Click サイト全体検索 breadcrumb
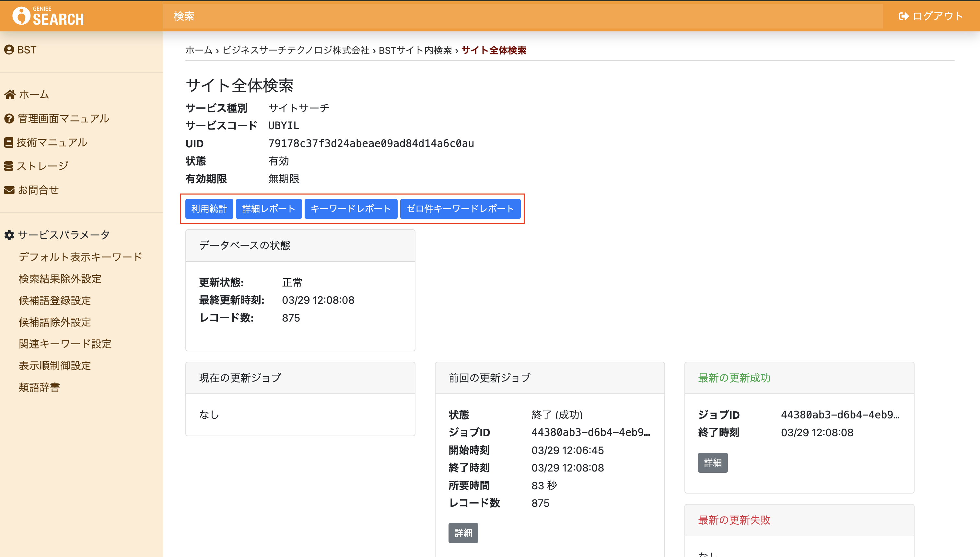 coord(494,50)
